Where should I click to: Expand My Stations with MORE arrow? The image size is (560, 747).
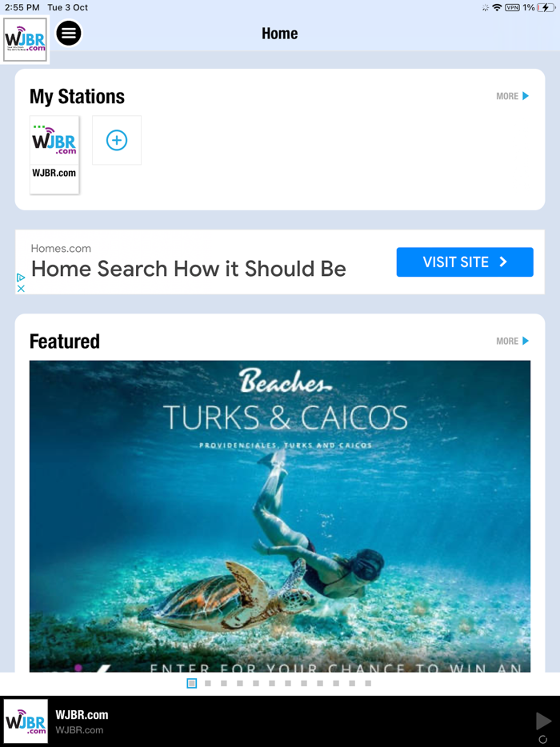[512, 96]
